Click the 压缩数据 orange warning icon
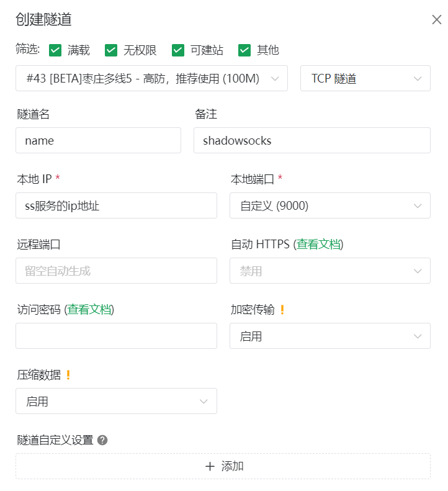This screenshot has height=491, width=448. pyautogui.click(x=68, y=375)
